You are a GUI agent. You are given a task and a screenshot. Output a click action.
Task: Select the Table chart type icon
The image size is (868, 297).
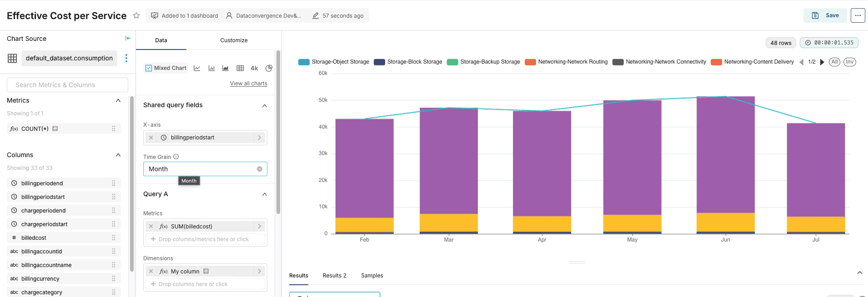click(x=240, y=68)
